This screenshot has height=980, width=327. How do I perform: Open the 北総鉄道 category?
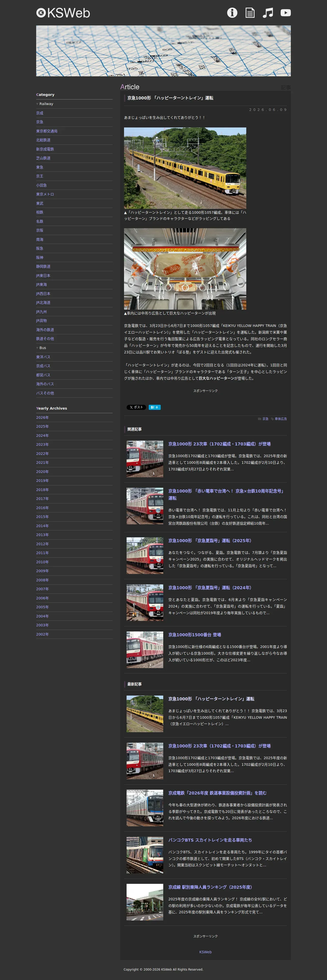click(x=43, y=140)
